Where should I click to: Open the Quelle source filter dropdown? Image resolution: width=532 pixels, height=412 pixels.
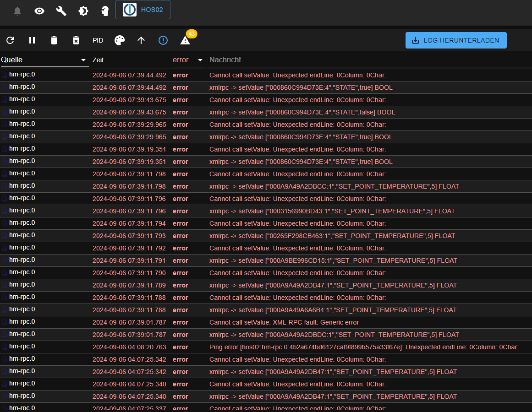click(44, 60)
